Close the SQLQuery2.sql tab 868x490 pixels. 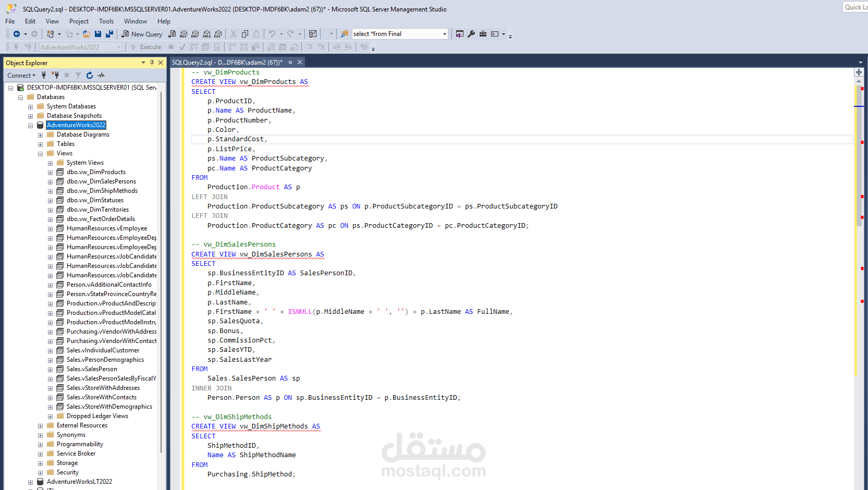point(300,62)
